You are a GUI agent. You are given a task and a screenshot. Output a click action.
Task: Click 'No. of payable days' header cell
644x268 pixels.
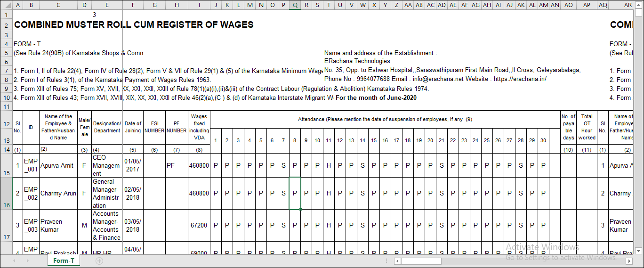point(568,127)
